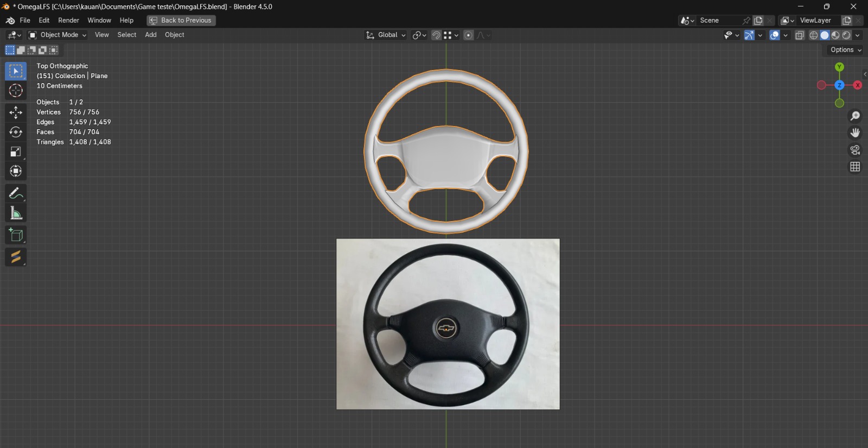The width and height of the screenshot is (868, 448).
Task: Open the Window menu
Action: pos(99,21)
